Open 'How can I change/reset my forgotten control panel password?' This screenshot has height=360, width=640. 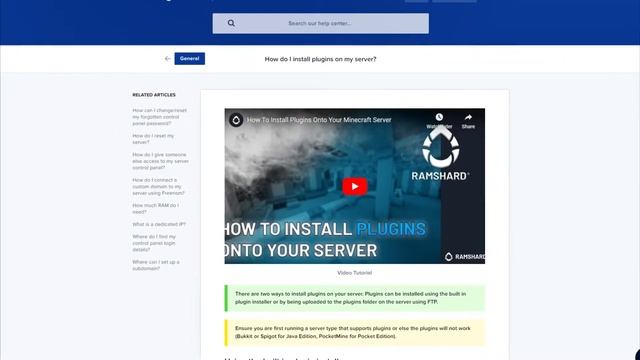[x=160, y=117]
